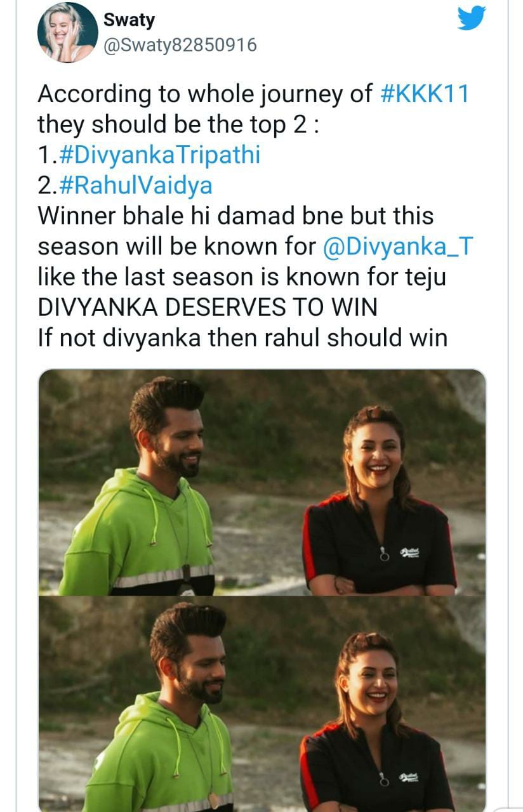The width and height of the screenshot is (523, 812).
Task: Open the lower photo in the tweet
Action: 261,704
